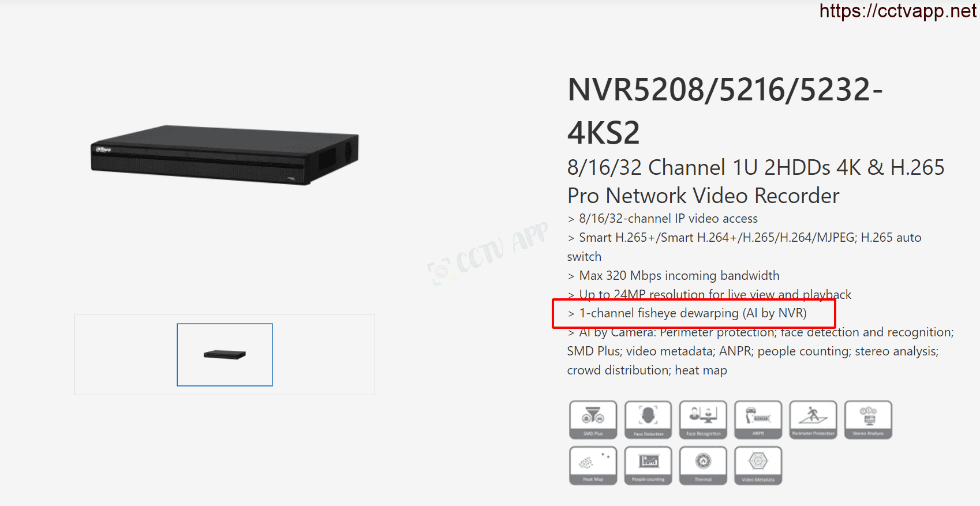Open the Face Recognition feature icon

point(703,420)
